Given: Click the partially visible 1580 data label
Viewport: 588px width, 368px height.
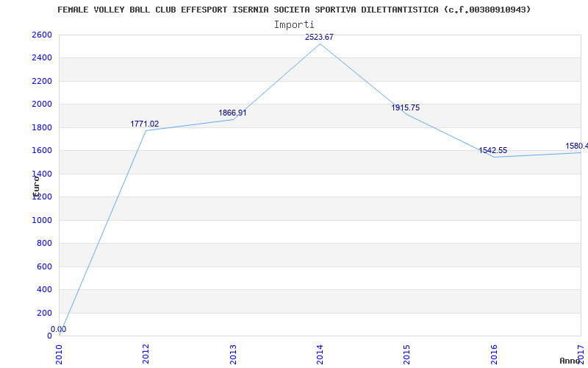Looking at the screenshot, I should tap(577, 146).
